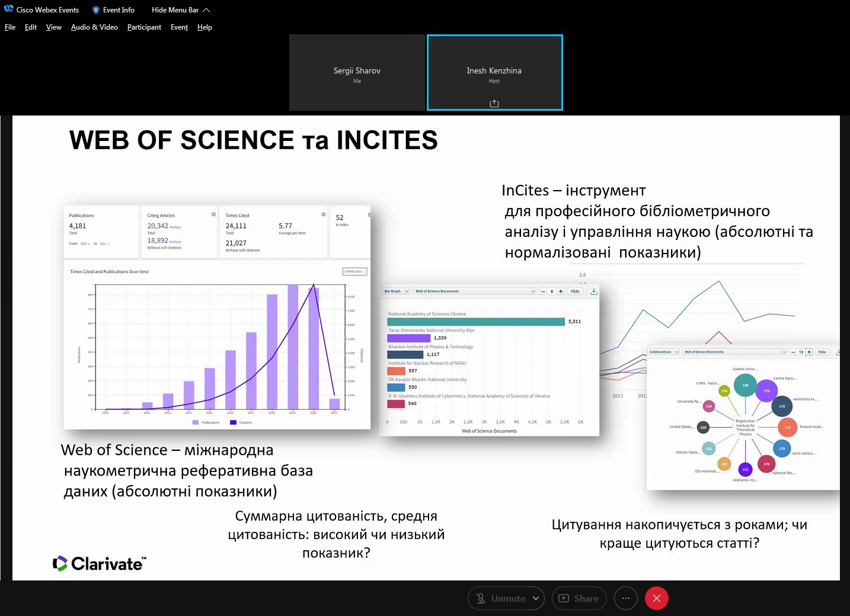Click Hide button in bar chart toolbar
850x616 pixels.
tap(575, 291)
